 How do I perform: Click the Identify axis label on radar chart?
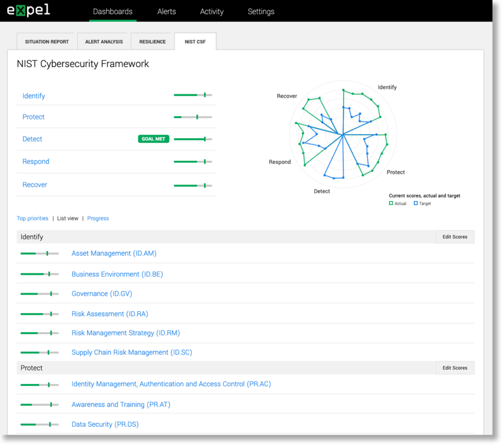pyautogui.click(x=387, y=87)
